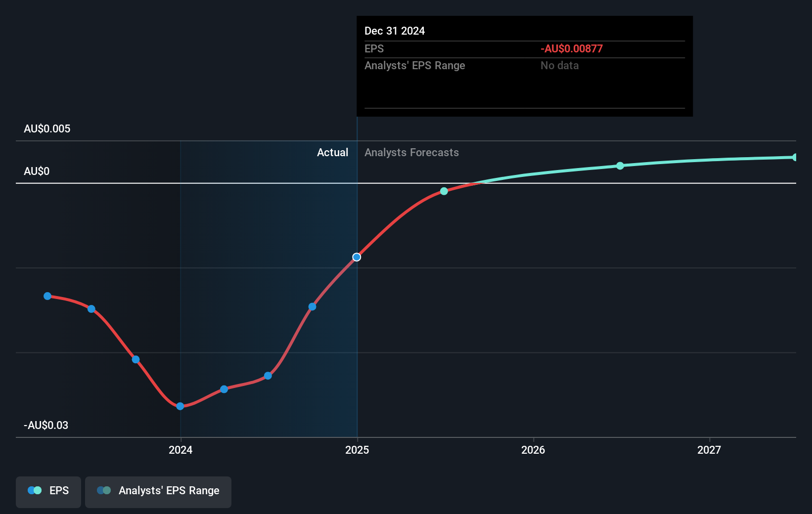The image size is (812, 514).
Task: Click the Analysts Forecasts section label
Action: (x=411, y=152)
